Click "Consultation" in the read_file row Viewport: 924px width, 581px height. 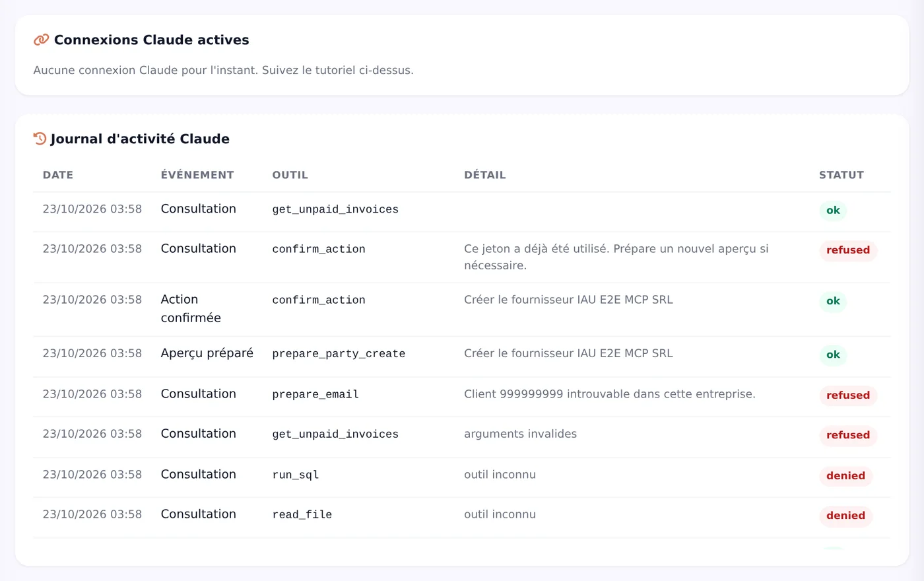[199, 514]
